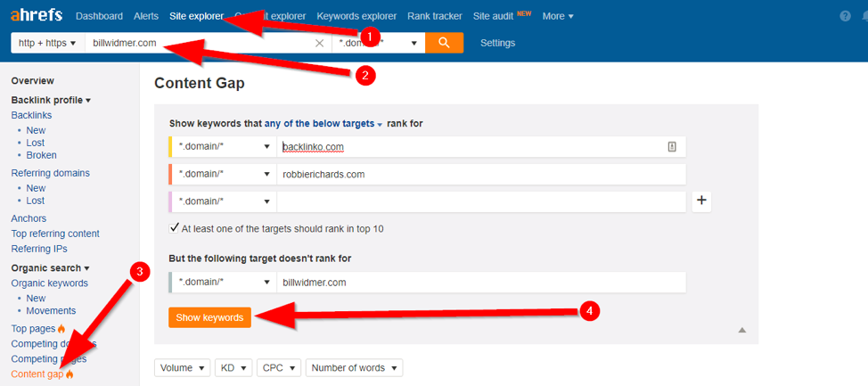868x386 pixels.
Task: Open New under Organic keywords
Action: pyautogui.click(x=36, y=298)
